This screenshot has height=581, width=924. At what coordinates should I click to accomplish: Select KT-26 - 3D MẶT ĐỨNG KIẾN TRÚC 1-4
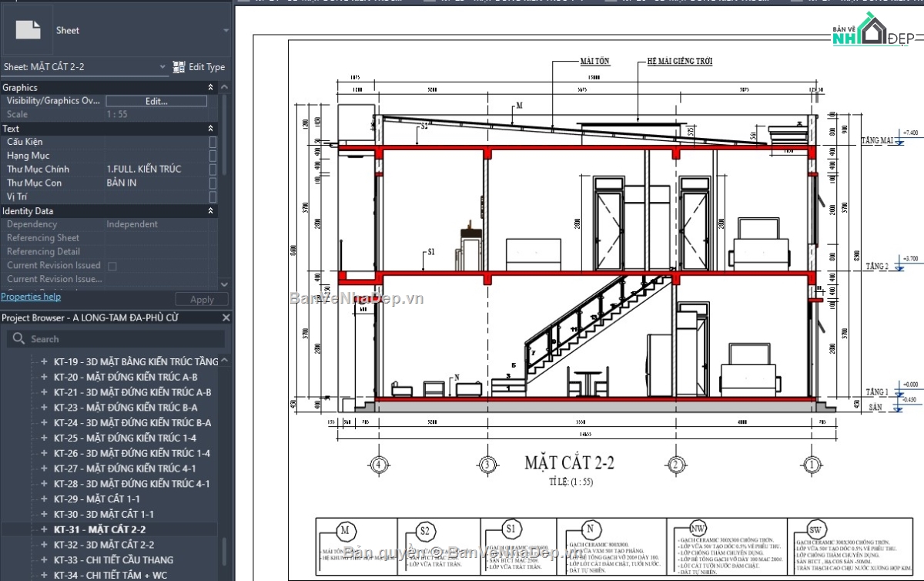pos(132,453)
